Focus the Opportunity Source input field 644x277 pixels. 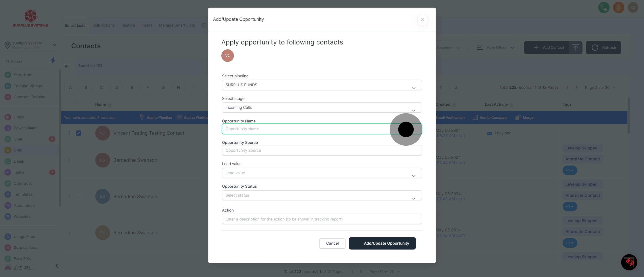[x=322, y=150]
